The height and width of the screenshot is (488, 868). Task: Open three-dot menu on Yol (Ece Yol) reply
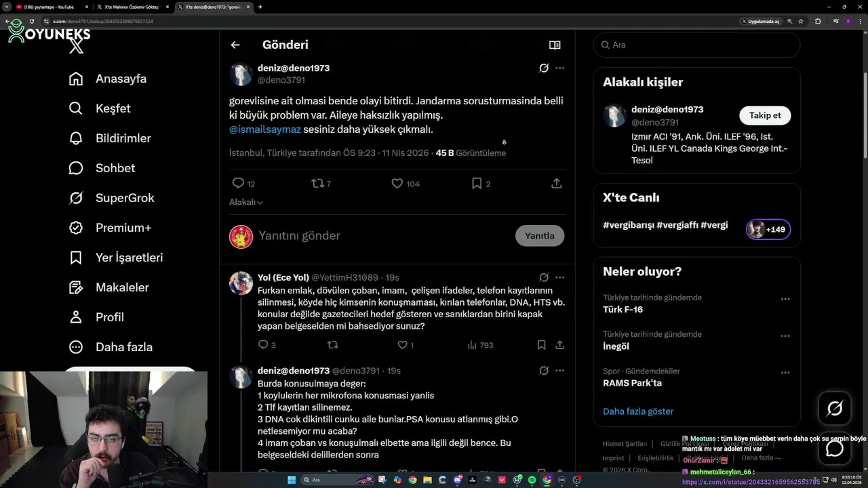[x=559, y=277]
